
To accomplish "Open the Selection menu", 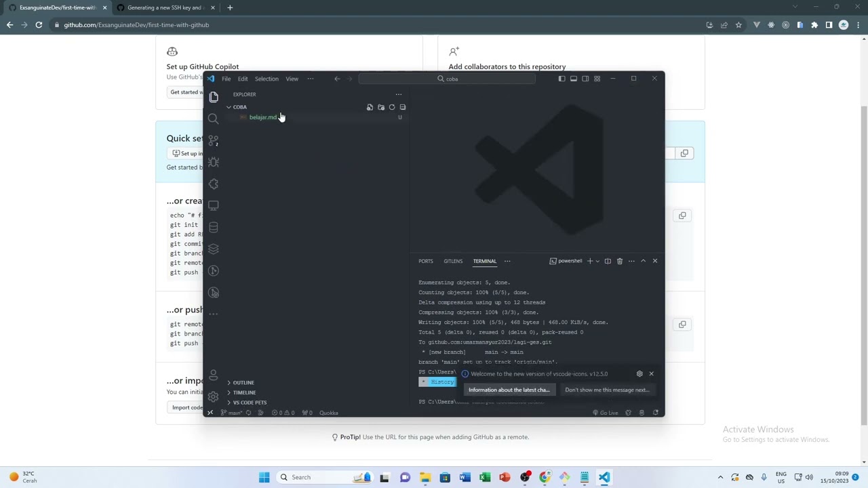I will tap(267, 79).
